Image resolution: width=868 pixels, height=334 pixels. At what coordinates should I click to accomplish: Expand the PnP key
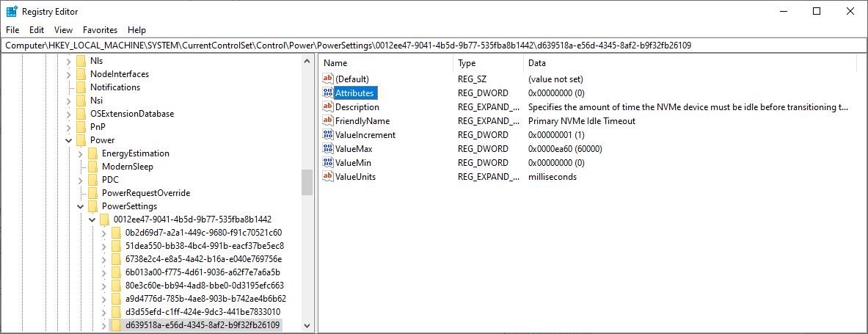coord(69,127)
